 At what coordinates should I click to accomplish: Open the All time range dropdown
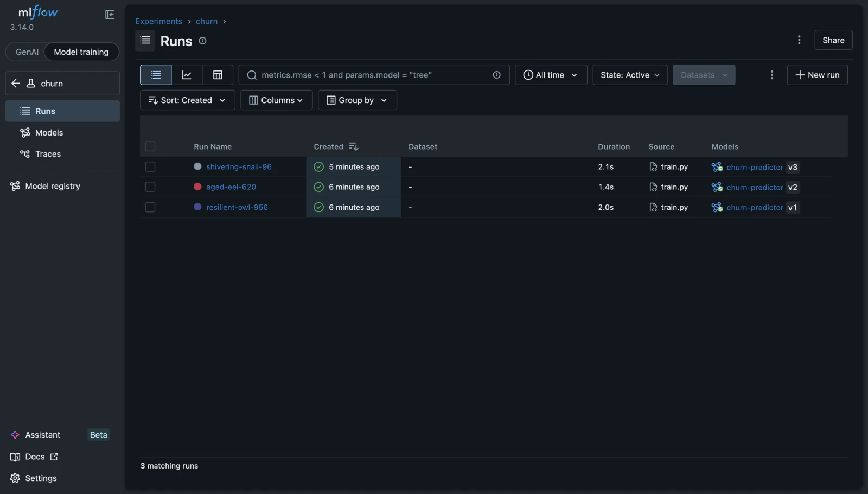(x=551, y=75)
